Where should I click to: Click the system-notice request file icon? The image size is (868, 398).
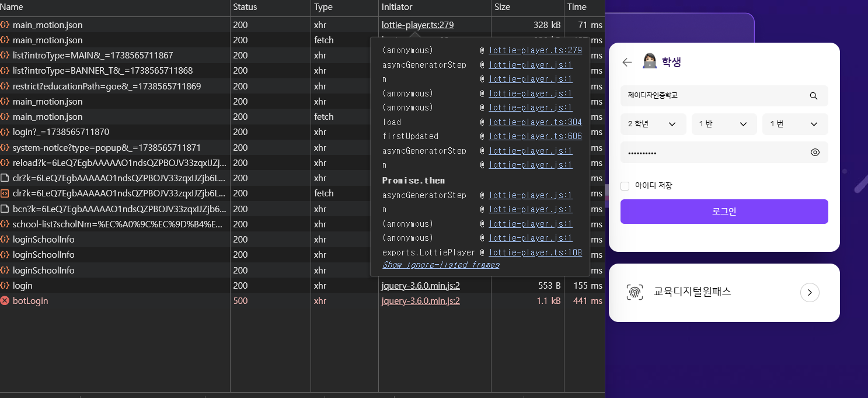(5, 148)
